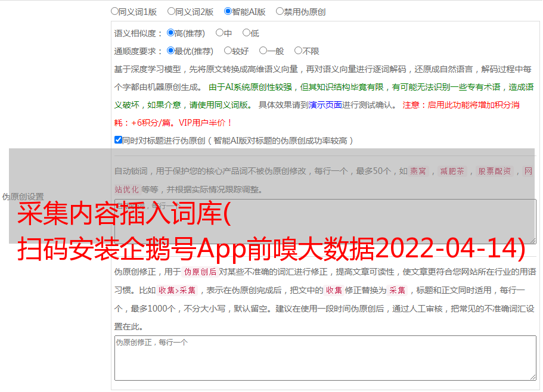Set 语义相似度 to 低
The width and height of the screenshot is (543, 392).
246,33
